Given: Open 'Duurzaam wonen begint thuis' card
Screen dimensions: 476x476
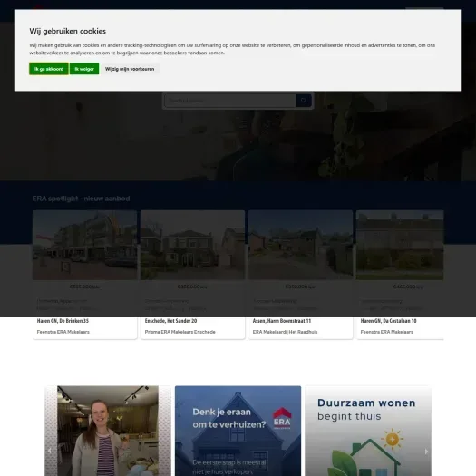Looking at the screenshot, I should (x=368, y=431).
